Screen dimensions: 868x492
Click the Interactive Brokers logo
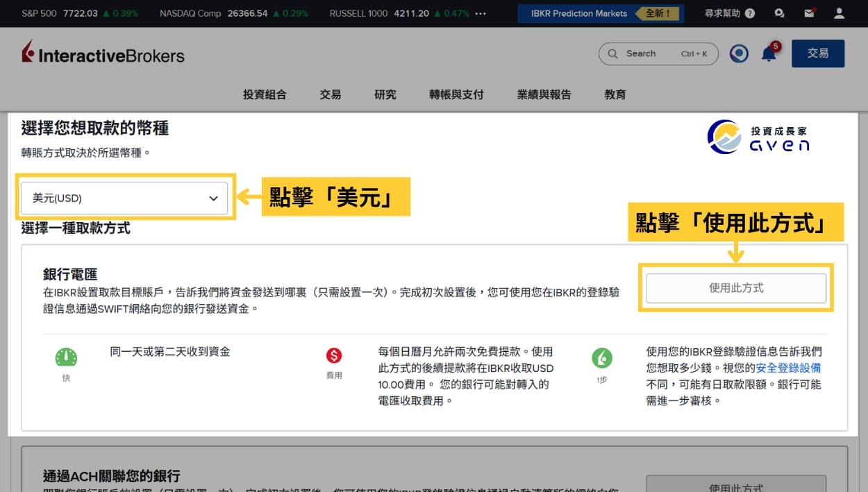[x=103, y=53]
